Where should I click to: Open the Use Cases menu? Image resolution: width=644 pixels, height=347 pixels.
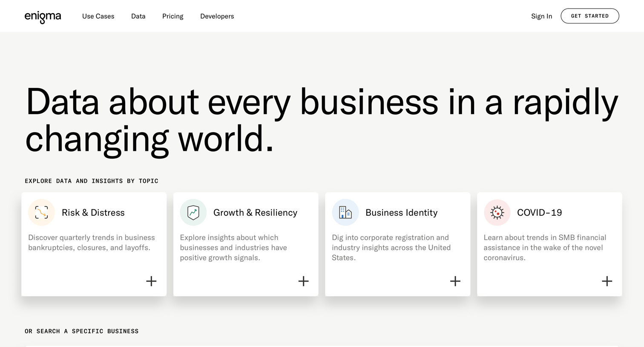[98, 16]
